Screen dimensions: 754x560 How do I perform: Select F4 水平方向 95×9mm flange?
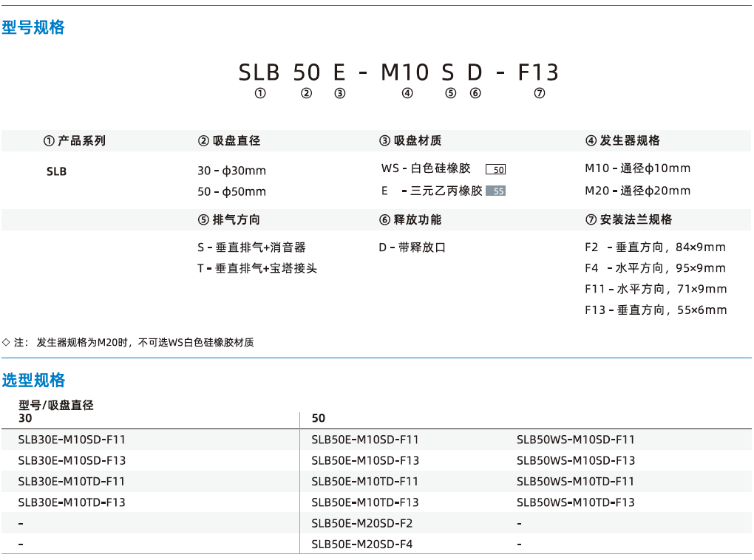(655, 268)
